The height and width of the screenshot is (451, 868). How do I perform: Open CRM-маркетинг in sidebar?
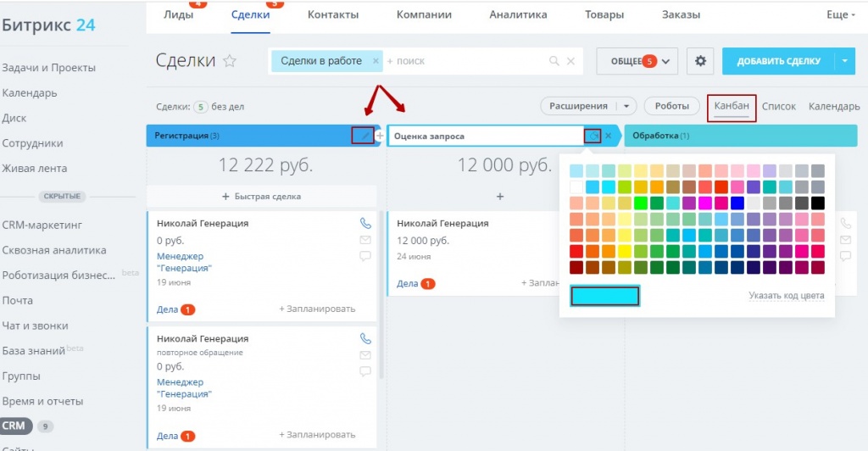click(42, 225)
